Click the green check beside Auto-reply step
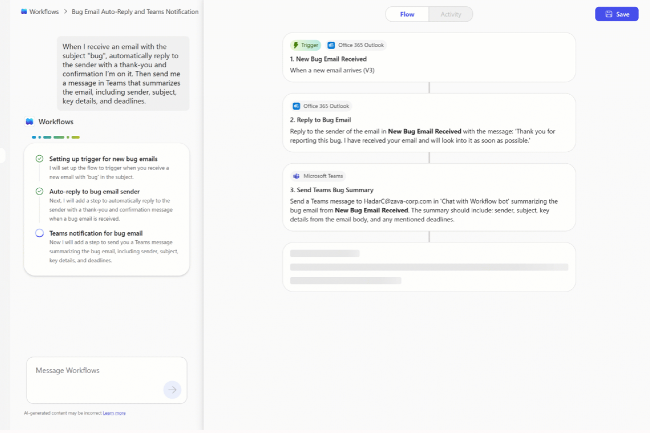This screenshot has width=650, height=433. (39, 191)
